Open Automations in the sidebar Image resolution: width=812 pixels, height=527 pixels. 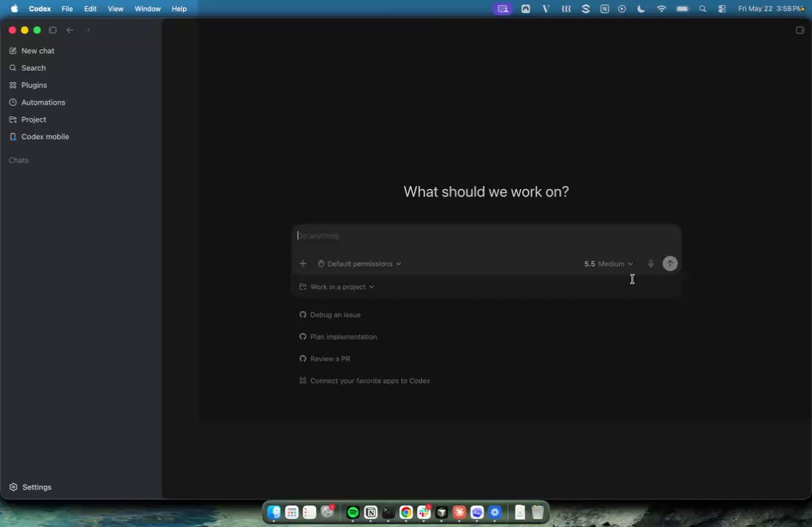coord(37,102)
